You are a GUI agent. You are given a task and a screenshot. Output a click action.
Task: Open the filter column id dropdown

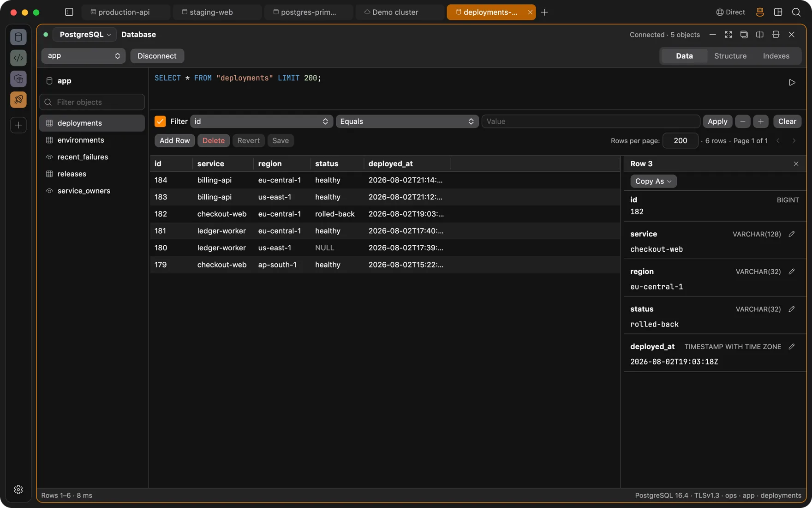tap(262, 121)
